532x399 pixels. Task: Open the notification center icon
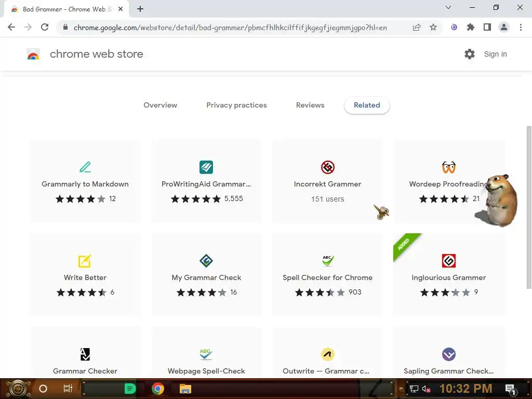tap(510, 389)
